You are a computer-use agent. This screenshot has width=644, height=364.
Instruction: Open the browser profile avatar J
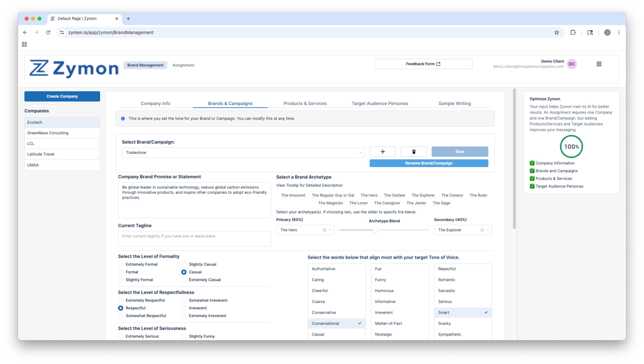point(607,32)
